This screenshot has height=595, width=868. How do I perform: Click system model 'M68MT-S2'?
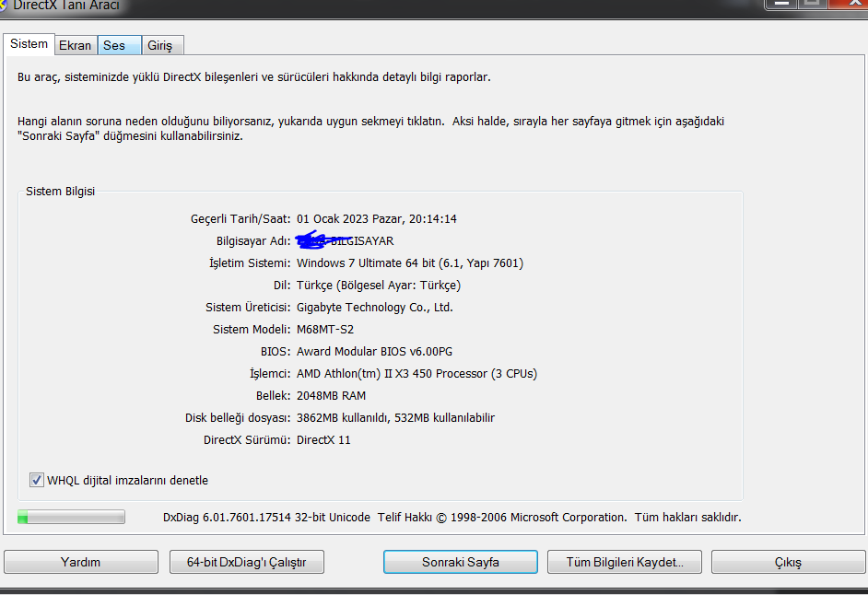[325, 330]
